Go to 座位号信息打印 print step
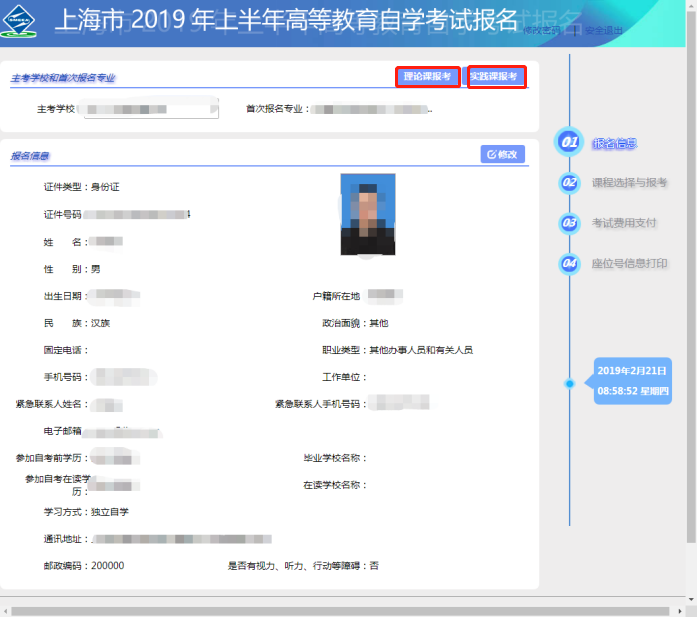Viewport: 697px width, 617px height. pos(629,264)
